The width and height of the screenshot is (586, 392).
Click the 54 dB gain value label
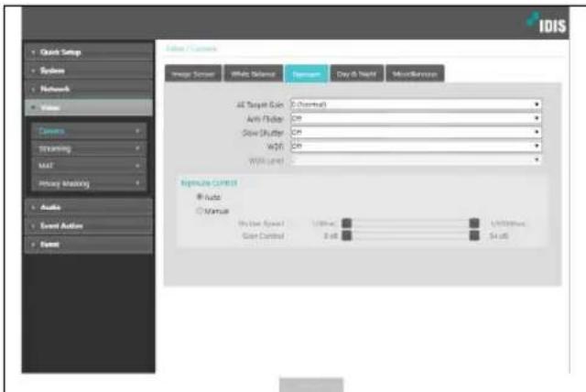click(x=498, y=236)
